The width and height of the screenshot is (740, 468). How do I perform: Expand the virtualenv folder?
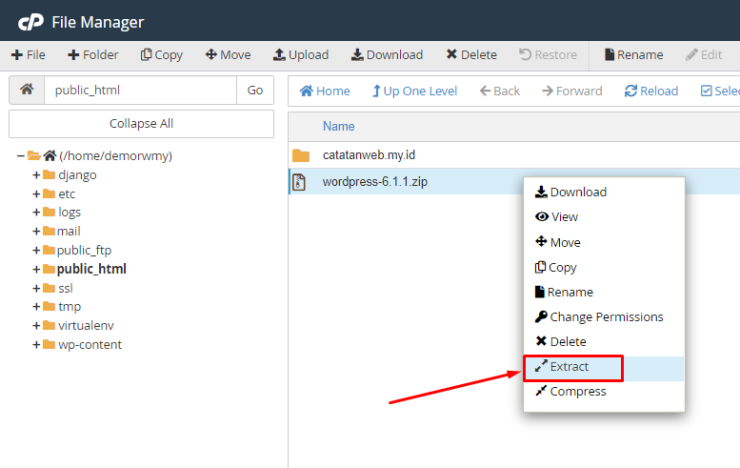(36, 326)
